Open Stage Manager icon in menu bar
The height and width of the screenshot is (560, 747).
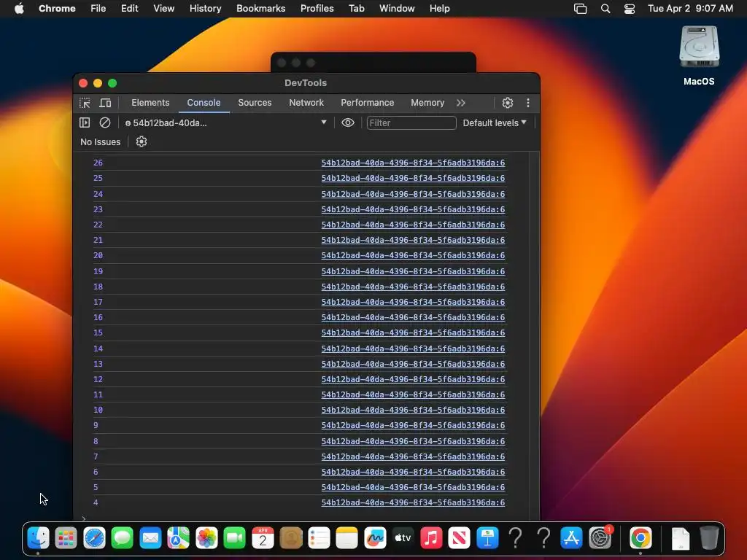(580, 9)
